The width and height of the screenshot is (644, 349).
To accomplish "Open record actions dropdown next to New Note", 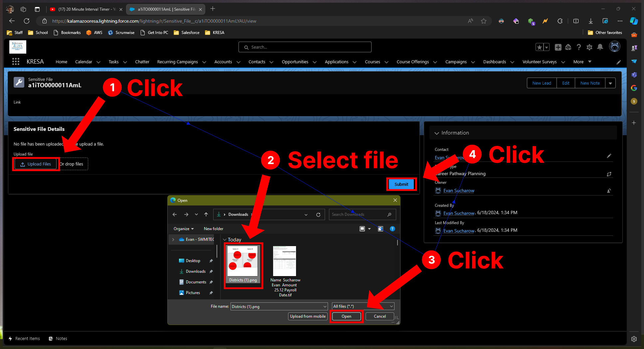I will point(610,83).
